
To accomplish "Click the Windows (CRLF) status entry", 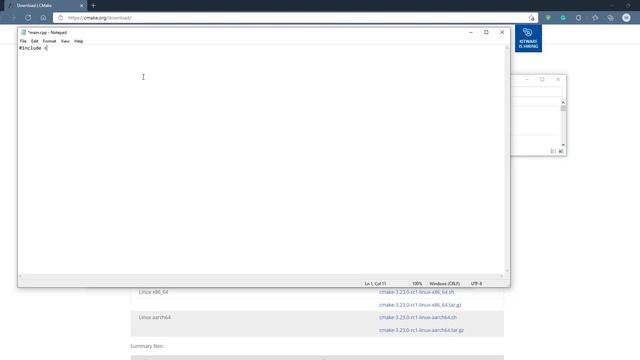I will point(444,284).
